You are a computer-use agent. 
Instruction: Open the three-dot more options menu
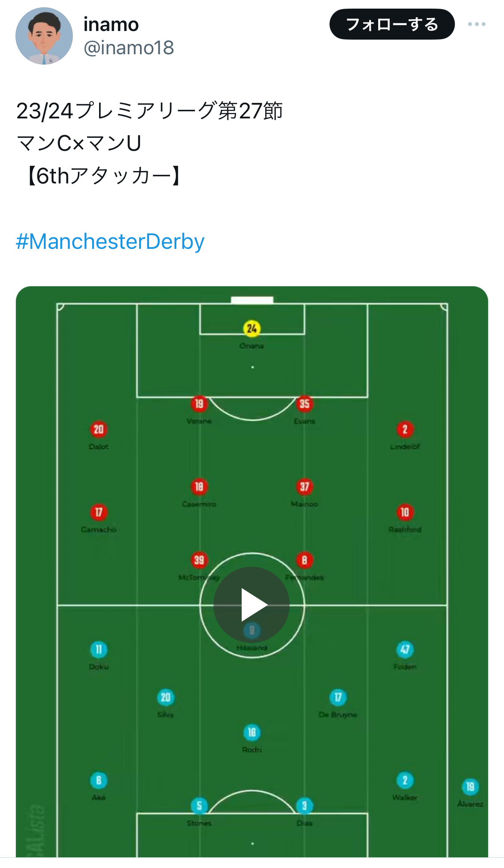(476, 25)
